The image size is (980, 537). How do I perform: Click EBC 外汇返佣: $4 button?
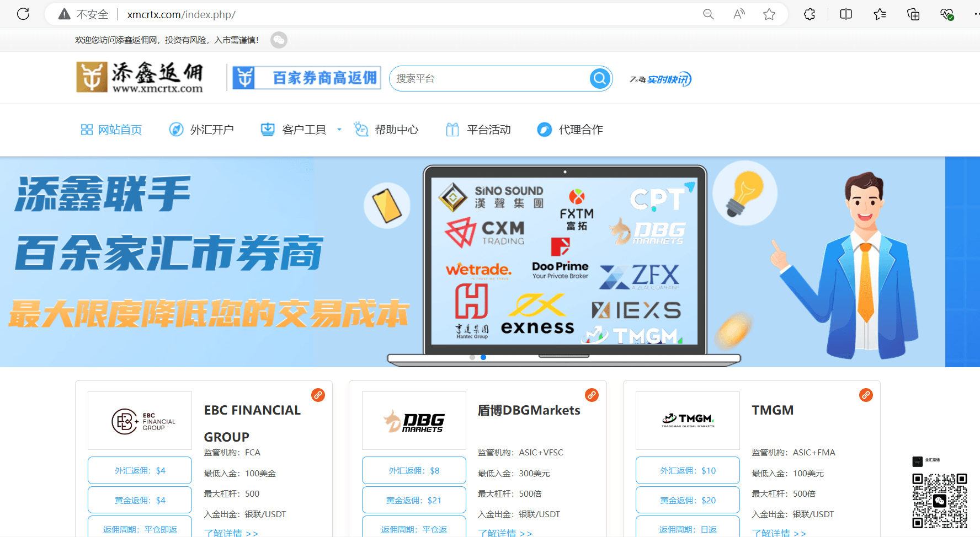click(x=140, y=470)
